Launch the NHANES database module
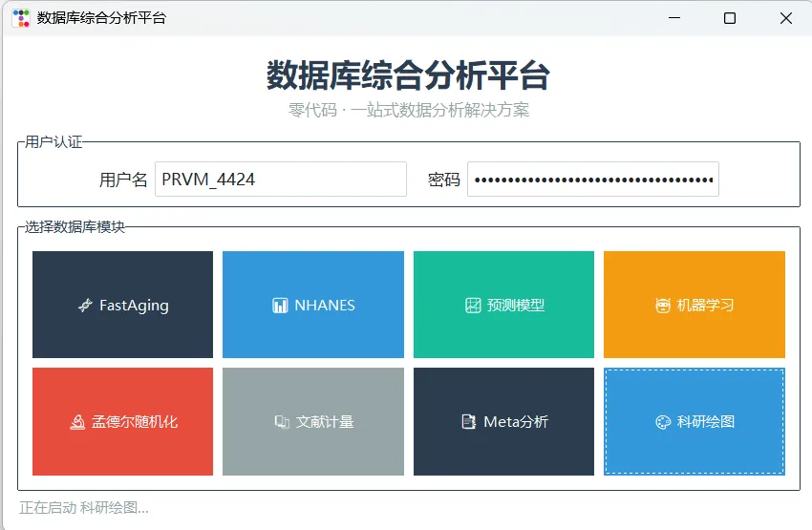 pos(313,305)
